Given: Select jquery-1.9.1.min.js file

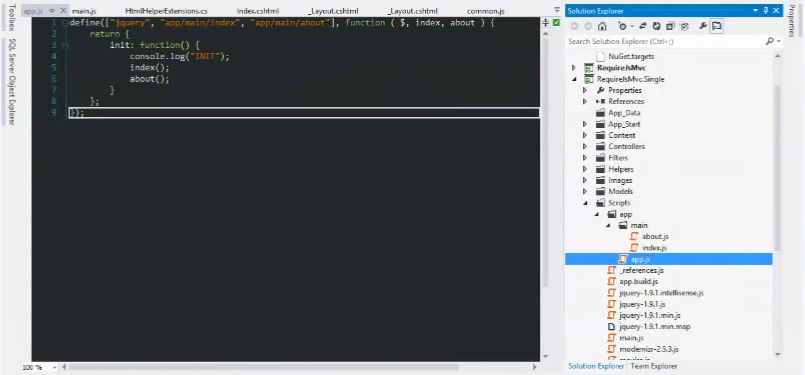Looking at the screenshot, I should [650, 315].
